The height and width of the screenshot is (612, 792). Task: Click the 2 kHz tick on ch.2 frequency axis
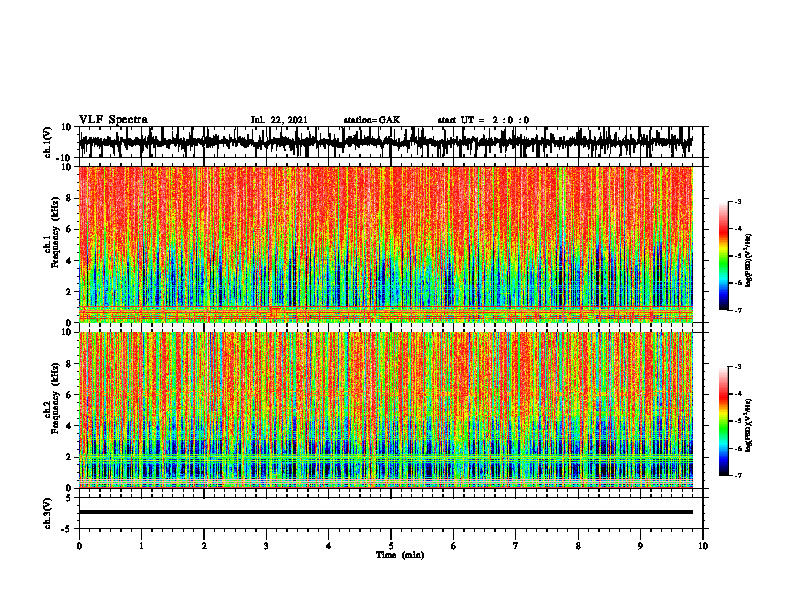(69, 457)
